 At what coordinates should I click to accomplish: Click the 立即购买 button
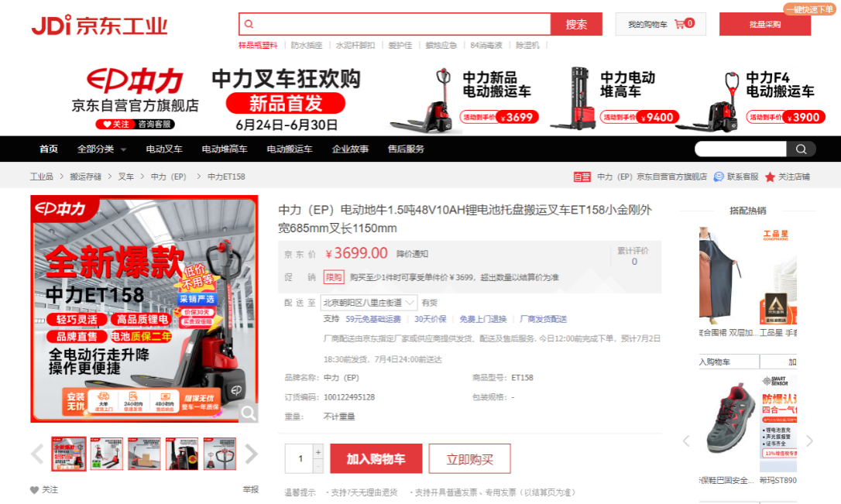pyautogui.click(x=469, y=459)
